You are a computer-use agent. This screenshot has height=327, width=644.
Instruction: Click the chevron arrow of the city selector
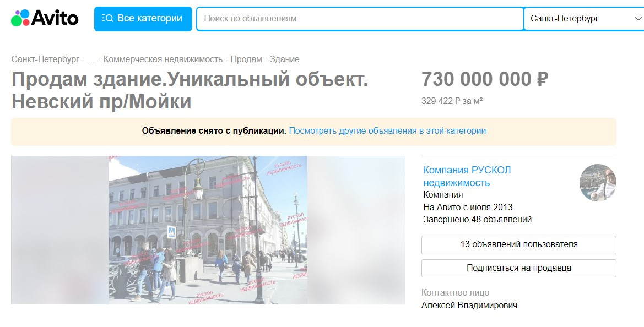pyautogui.click(x=638, y=19)
